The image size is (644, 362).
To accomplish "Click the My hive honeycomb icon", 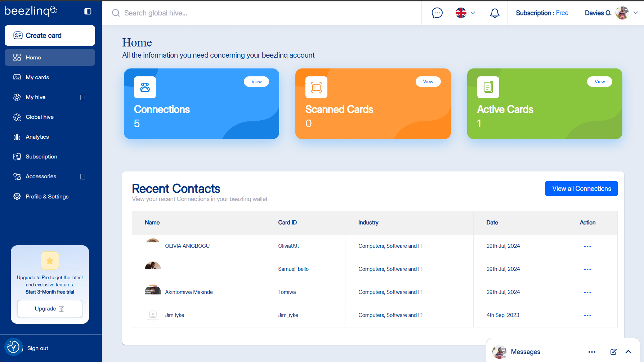I will pyautogui.click(x=17, y=97).
